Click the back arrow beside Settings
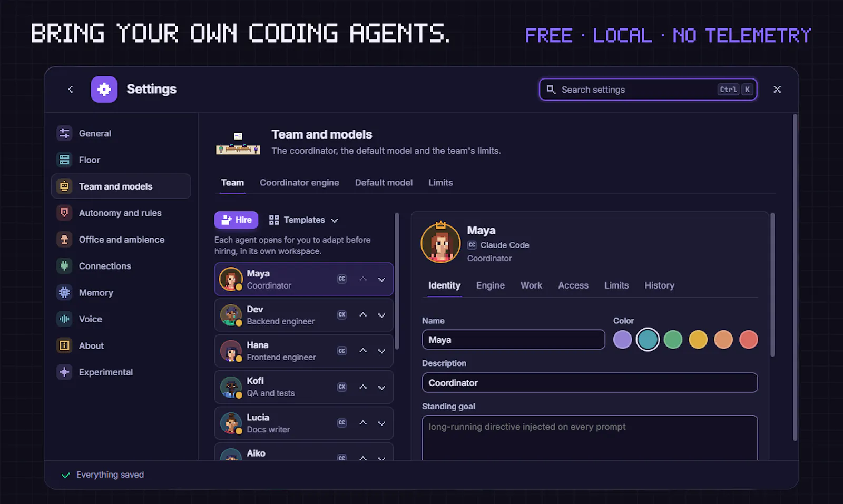Screen dimensions: 843x504 click(x=71, y=90)
